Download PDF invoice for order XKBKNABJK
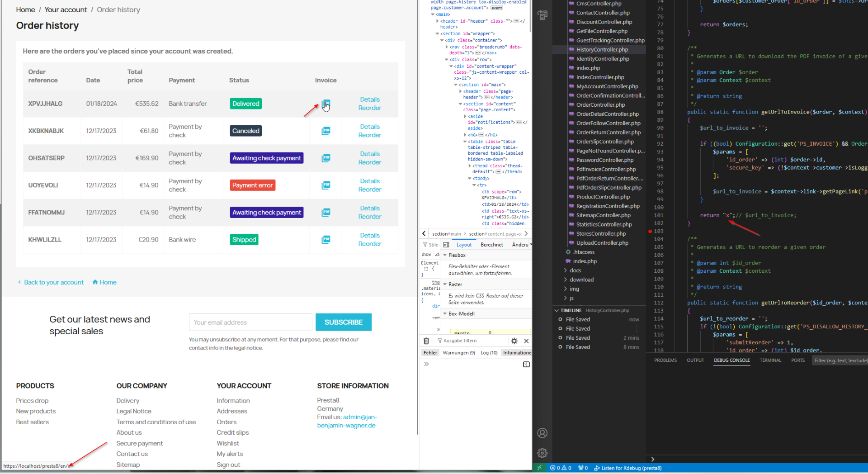This screenshot has width=868, height=474. tap(326, 131)
